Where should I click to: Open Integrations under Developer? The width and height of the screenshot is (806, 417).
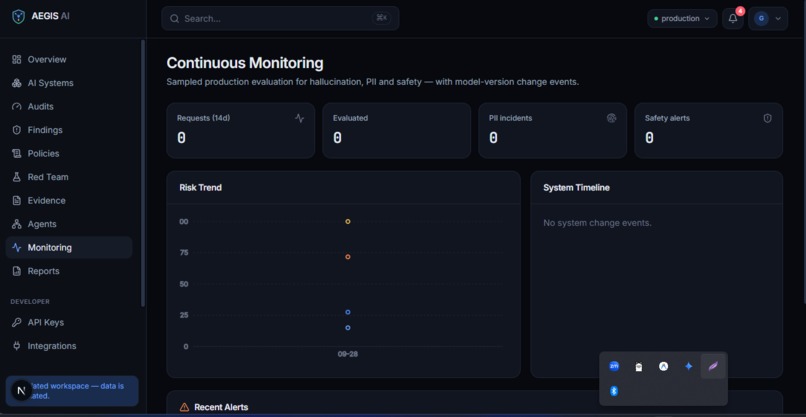[68, 346]
